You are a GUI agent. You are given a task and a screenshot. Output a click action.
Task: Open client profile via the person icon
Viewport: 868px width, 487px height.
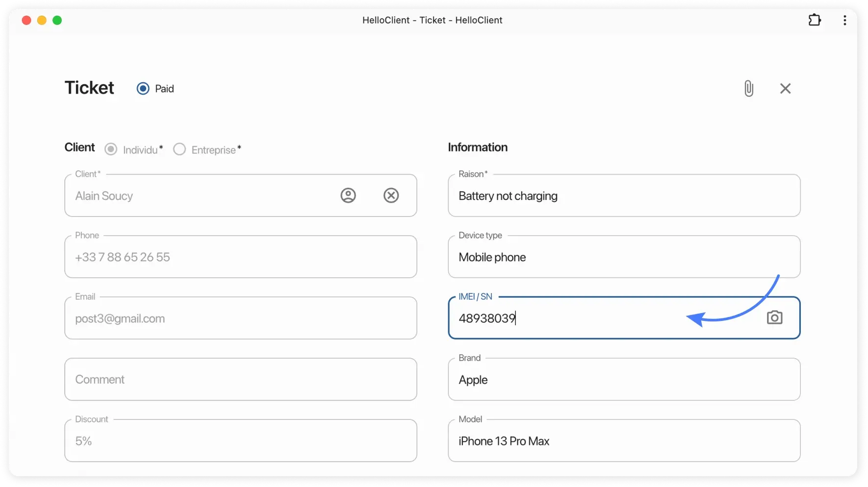(x=348, y=195)
